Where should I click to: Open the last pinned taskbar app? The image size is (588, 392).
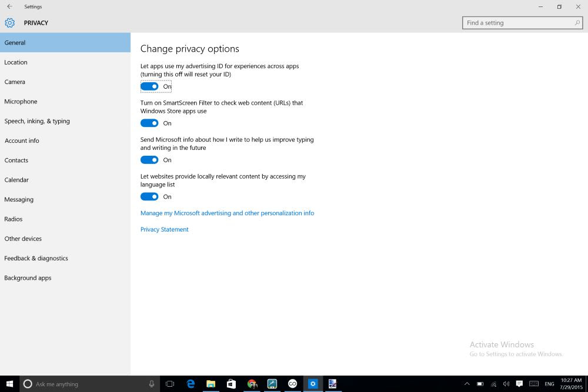(x=333, y=384)
